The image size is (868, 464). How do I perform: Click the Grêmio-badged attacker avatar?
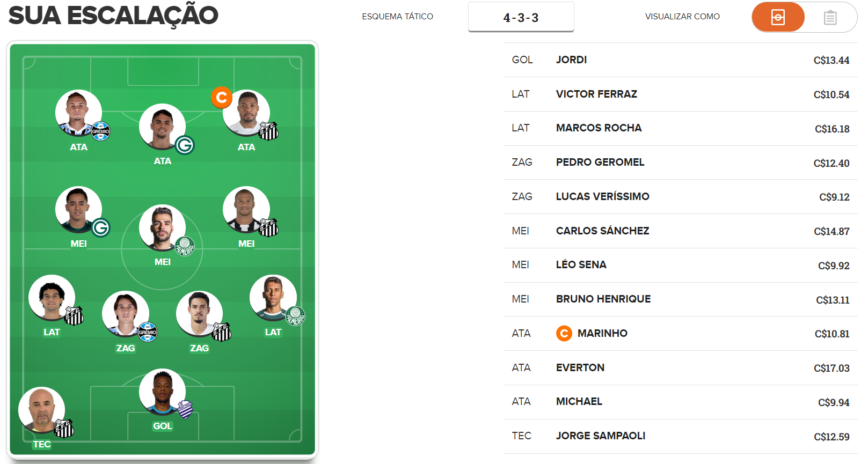tap(79, 113)
